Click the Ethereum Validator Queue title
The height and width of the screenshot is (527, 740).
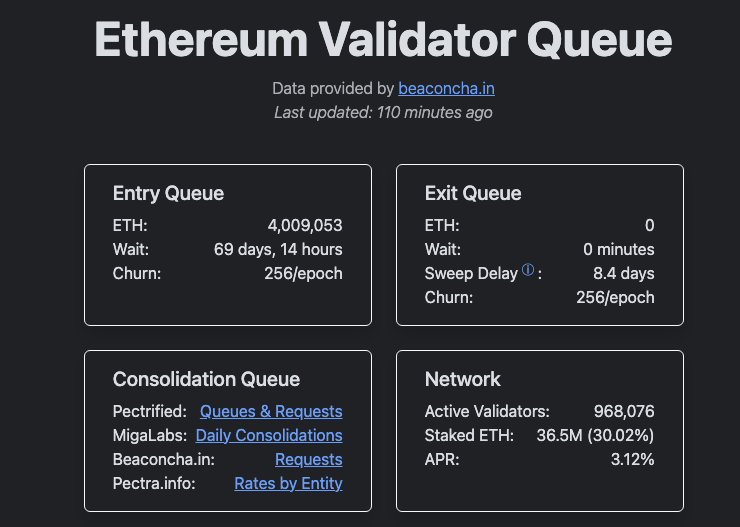(383, 40)
